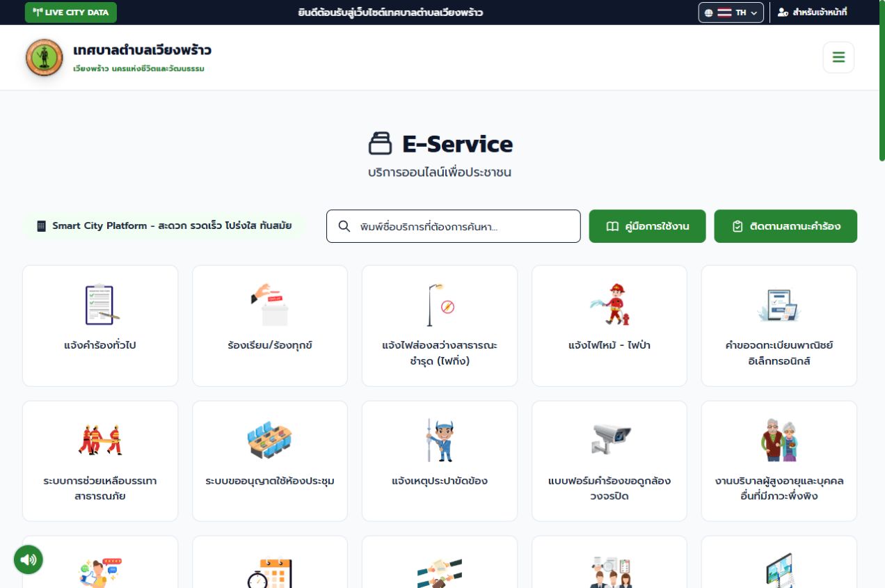885x588 pixels.
Task: Click the audio speaker floating button
Action: 29,559
